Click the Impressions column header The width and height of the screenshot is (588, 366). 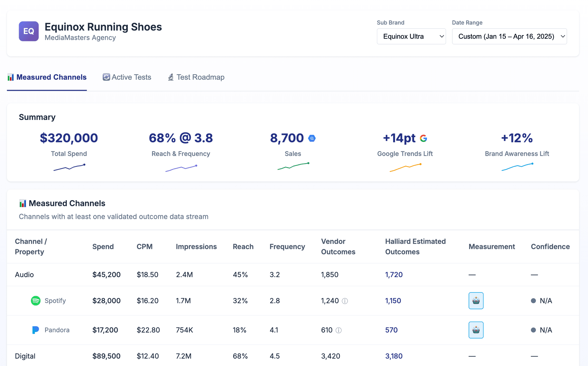[x=196, y=247]
